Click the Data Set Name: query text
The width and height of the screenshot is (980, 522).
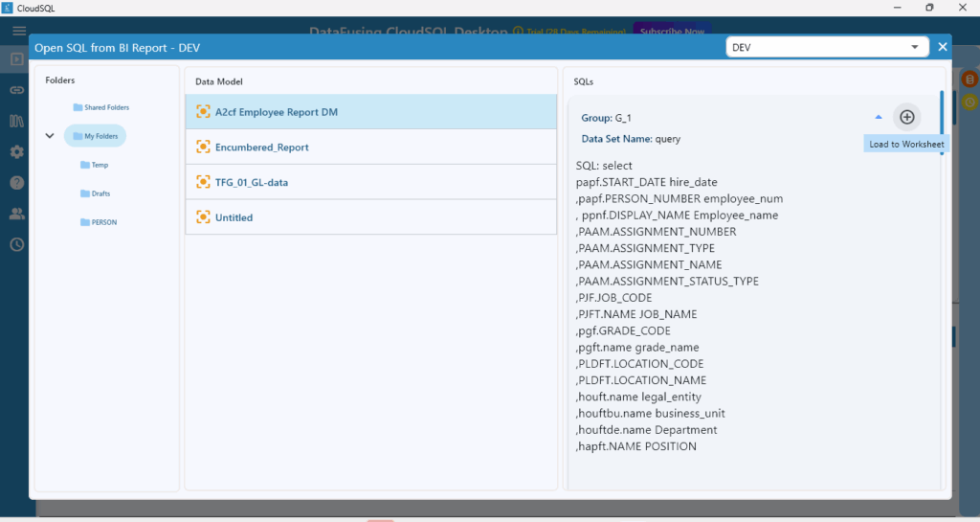coord(631,139)
